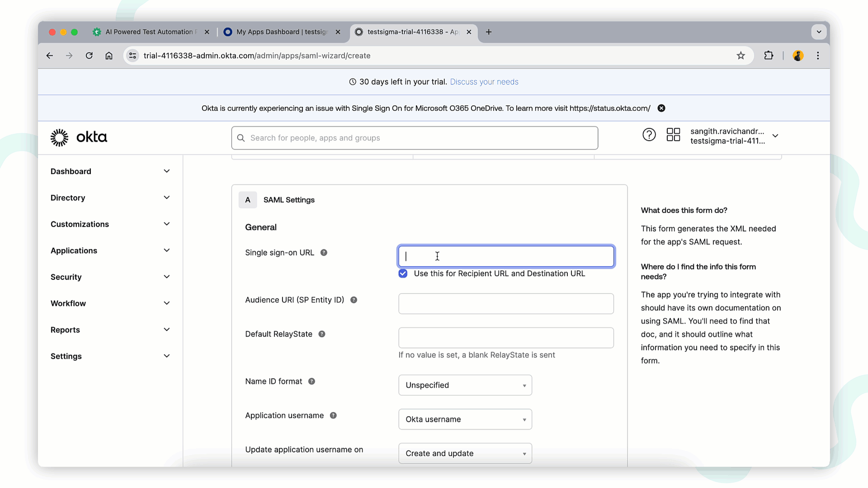This screenshot has width=868, height=488.
Task: Click the Okta help question mark icon
Action: coord(649,135)
